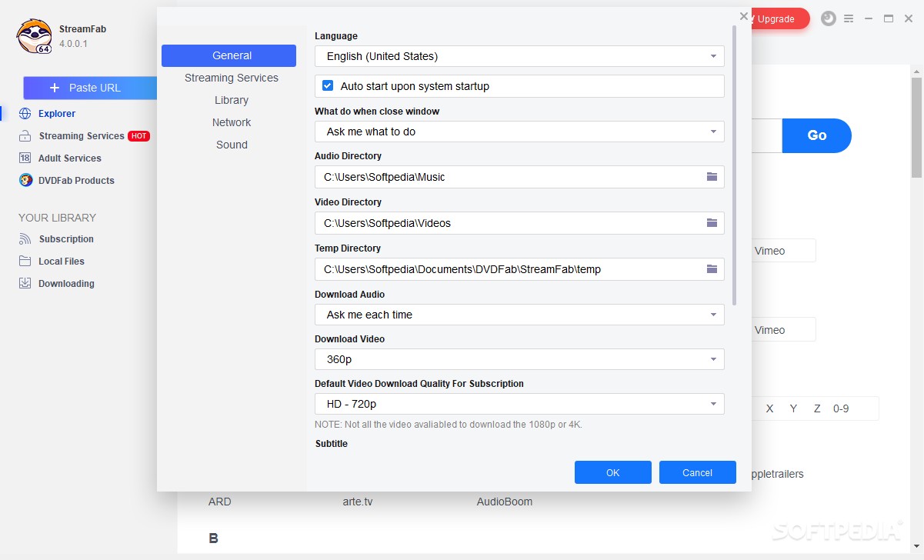This screenshot has height=560, width=924.
Task: Open the Language dropdown
Action: coord(519,56)
